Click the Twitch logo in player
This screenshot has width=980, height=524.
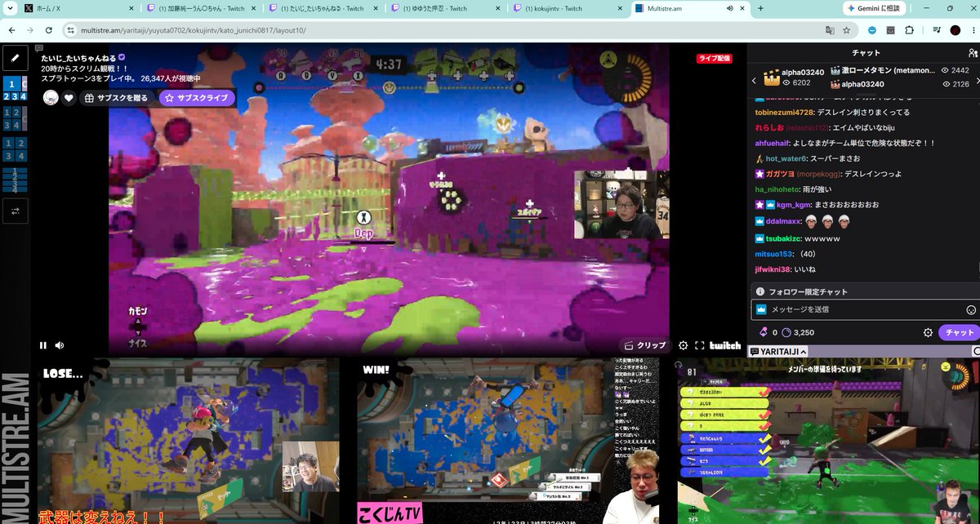(724, 345)
